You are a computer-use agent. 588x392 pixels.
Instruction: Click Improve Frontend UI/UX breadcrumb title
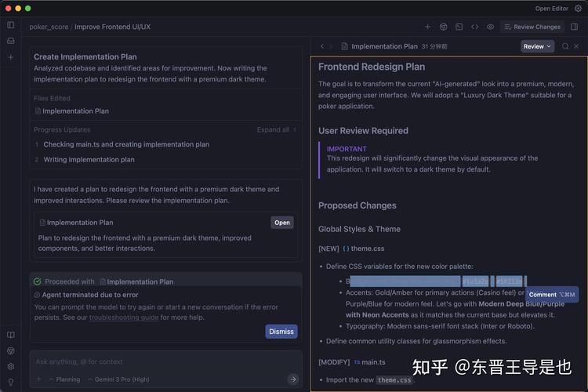point(112,27)
